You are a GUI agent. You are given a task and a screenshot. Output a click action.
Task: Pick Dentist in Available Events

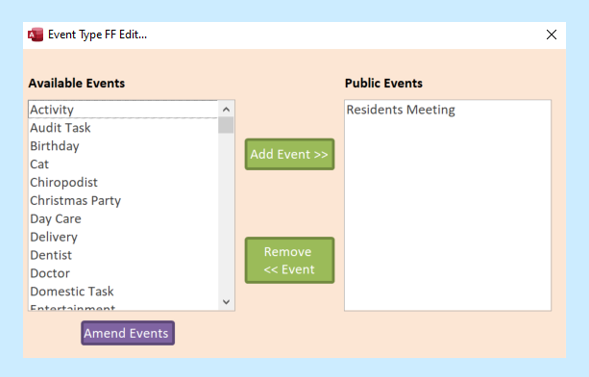coord(123,255)
